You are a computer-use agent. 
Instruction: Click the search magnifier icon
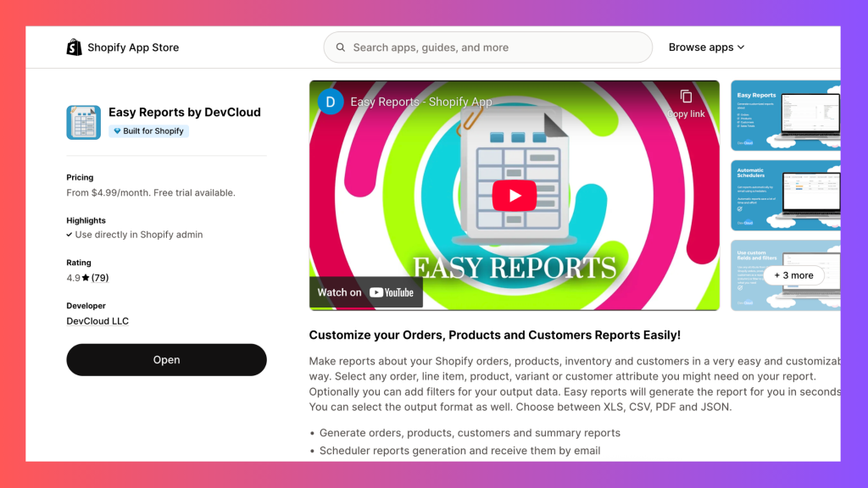click(x=341, y=47)
